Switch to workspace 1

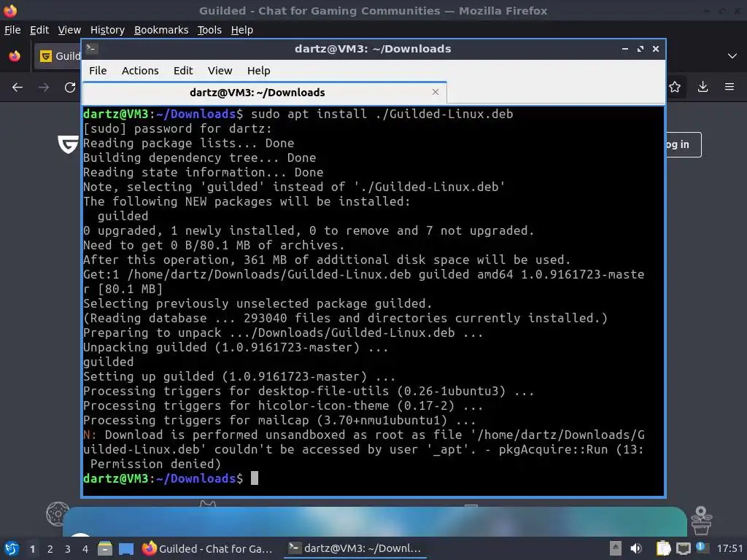32,549
